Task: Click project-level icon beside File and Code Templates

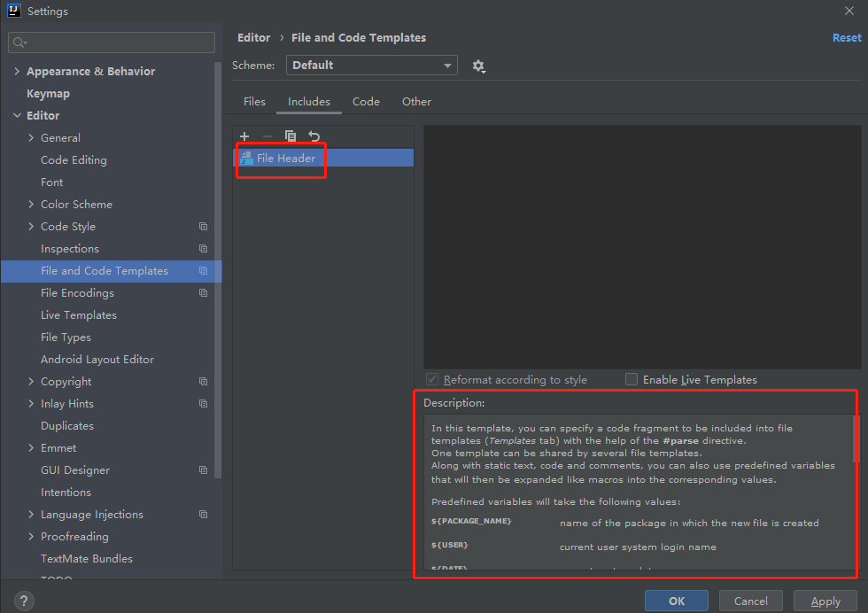Action: [x=203, y=271]
